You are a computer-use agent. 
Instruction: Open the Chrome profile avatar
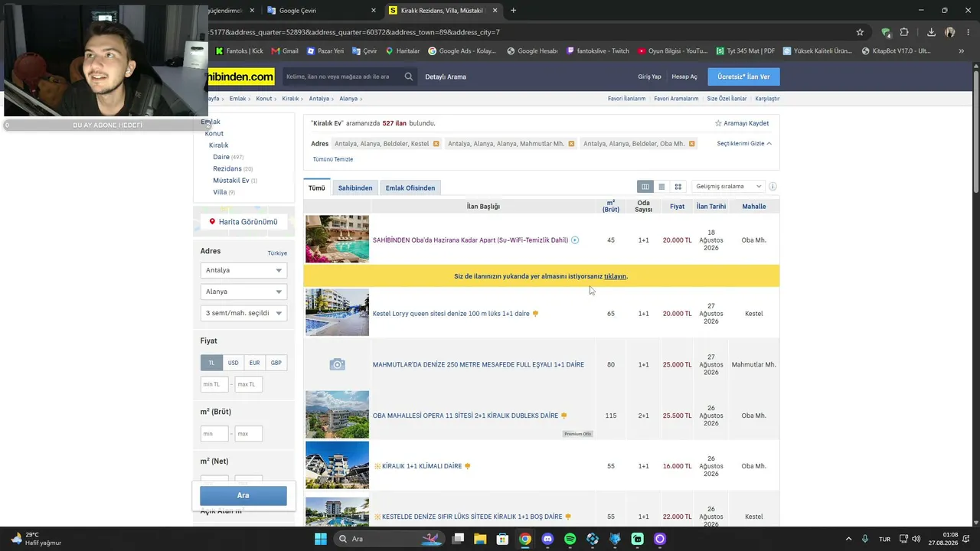point(950,32)
